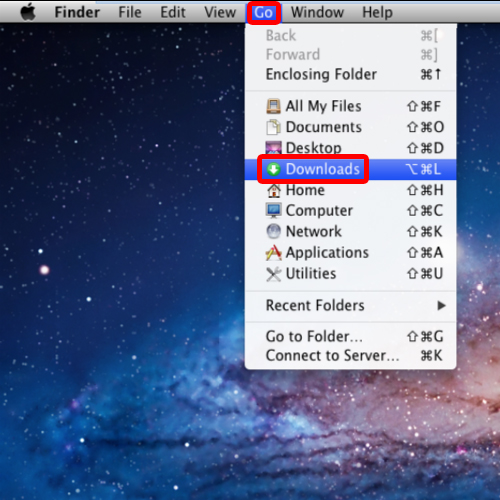Open the File menu
This screenshot has height=500, width=500.
(x=130, y=12)
